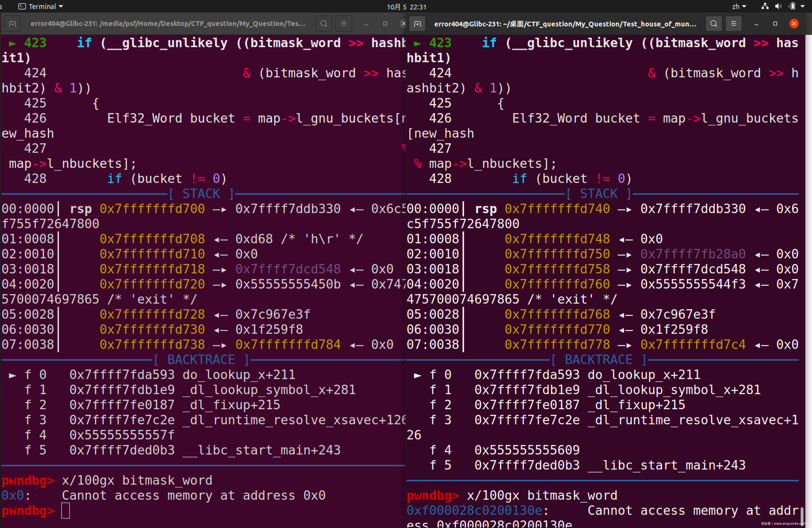
Task: Click the network status icon
Action: pos(765,6)
